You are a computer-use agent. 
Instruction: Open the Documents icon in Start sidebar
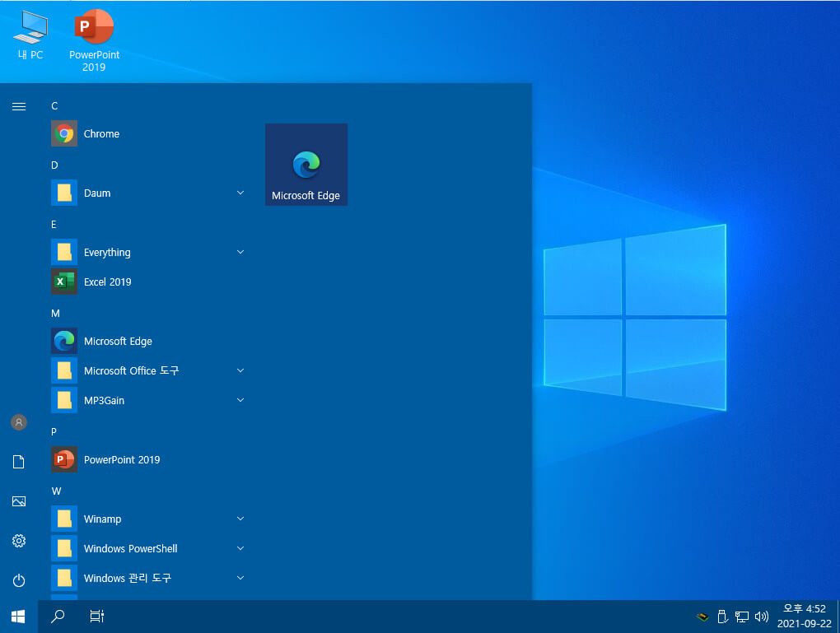point(19,462)
